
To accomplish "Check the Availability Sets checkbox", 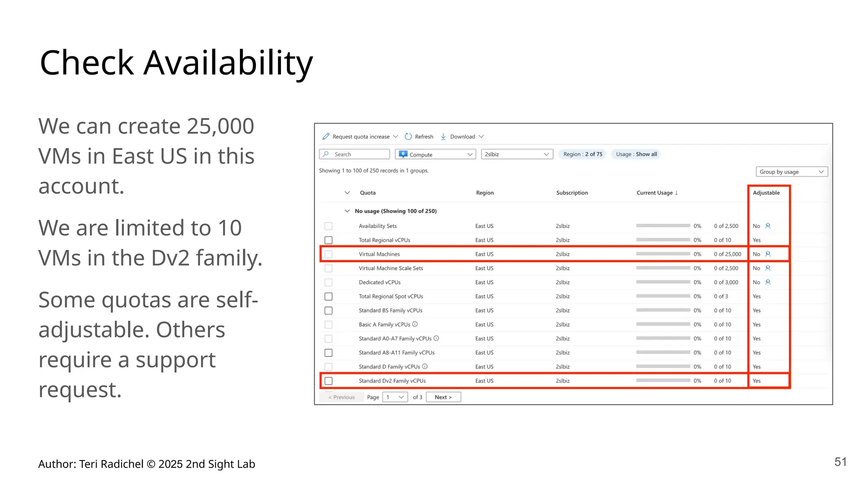I will (x=328, y=226).
